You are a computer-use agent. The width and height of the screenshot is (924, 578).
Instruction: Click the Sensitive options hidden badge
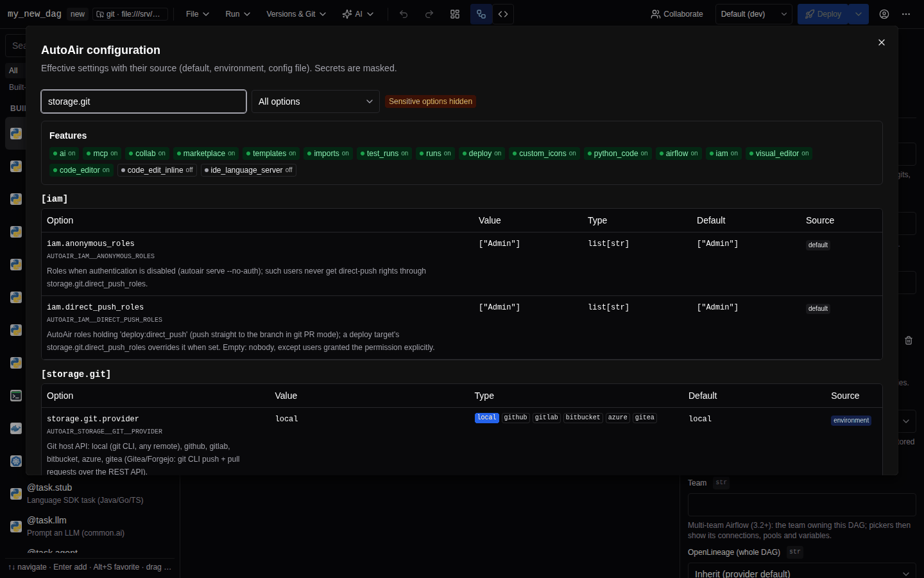(x=431, y=101)
